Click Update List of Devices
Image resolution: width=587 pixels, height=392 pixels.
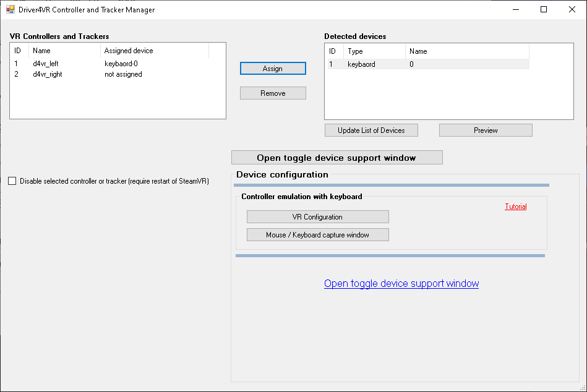coord(371,130)
